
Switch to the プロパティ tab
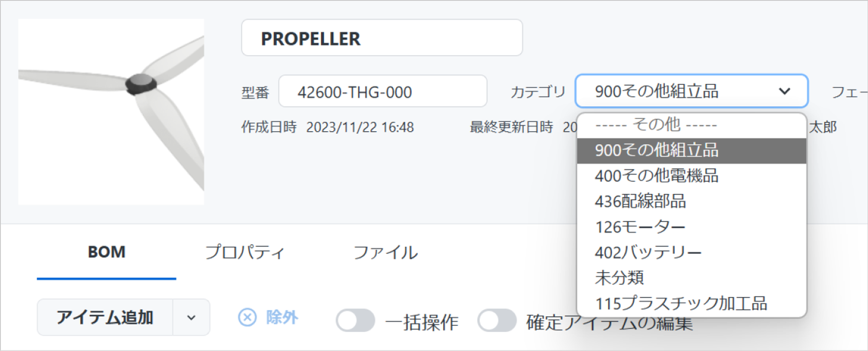(245, 252)
